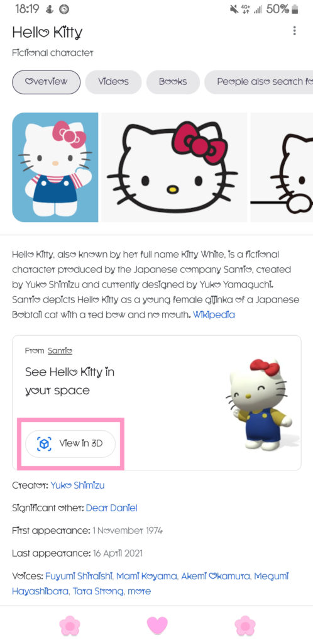
Task: Open the Dear Daniel link
Action: 112,508
